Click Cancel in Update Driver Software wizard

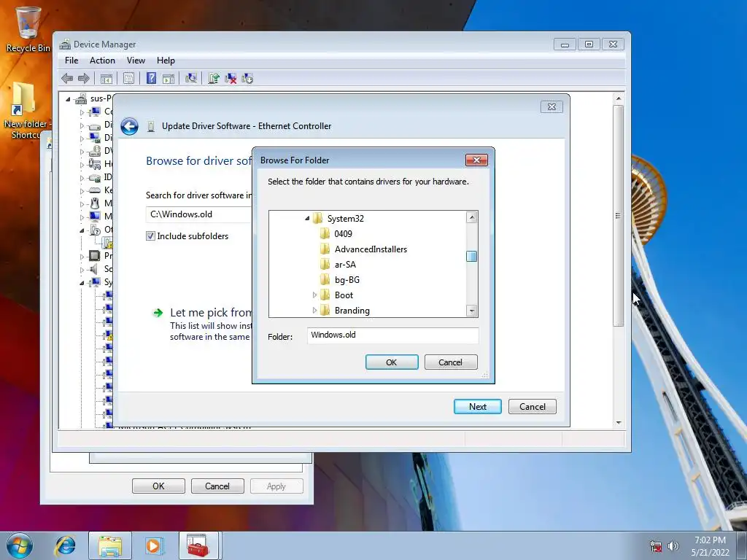[x=532, y=407]
